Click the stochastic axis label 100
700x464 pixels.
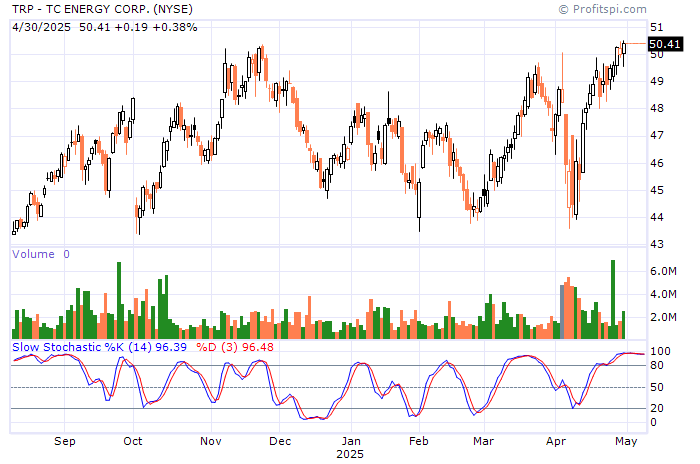point(660,351)
